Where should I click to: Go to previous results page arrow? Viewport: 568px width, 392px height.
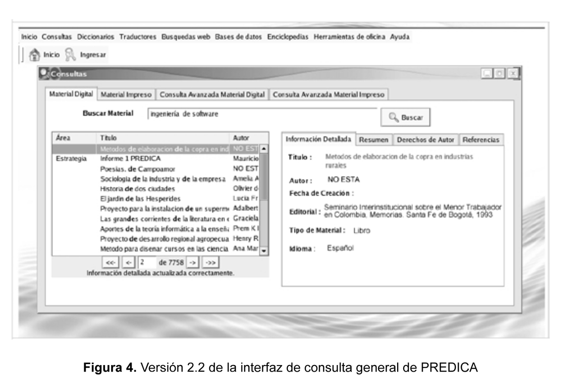pos(128,262)
